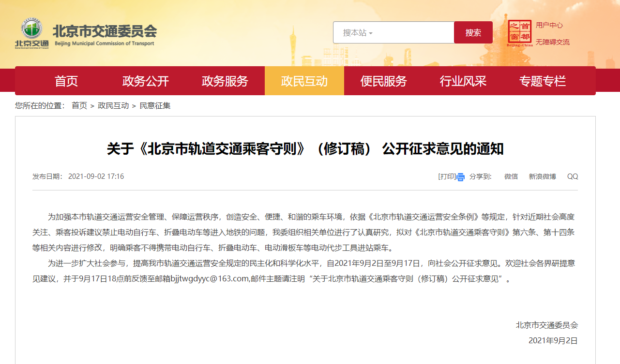Click 首页 in the breadcrumb trail
This screenshot has height=364, width=620.
point(79,105)
